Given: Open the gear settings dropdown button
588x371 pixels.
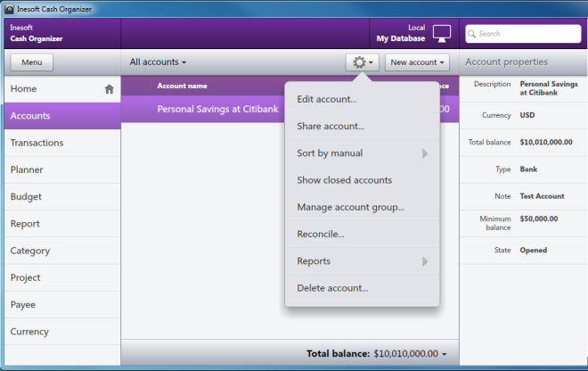Looking at the screenshot, I should (363, 62).
